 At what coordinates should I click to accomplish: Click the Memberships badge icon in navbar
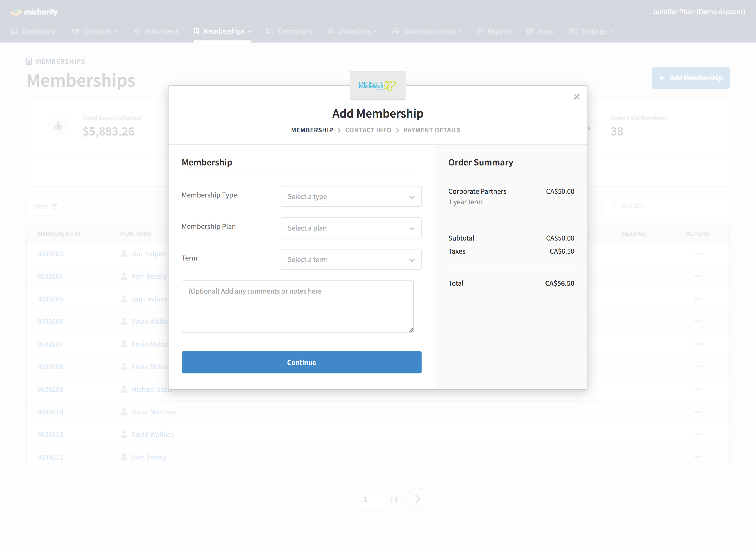point(196,32)
